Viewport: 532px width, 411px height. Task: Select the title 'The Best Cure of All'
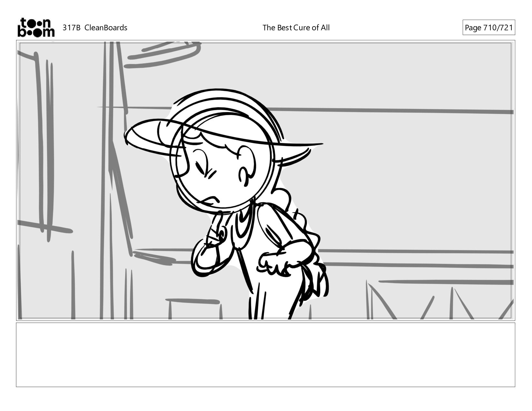[296, 28]
